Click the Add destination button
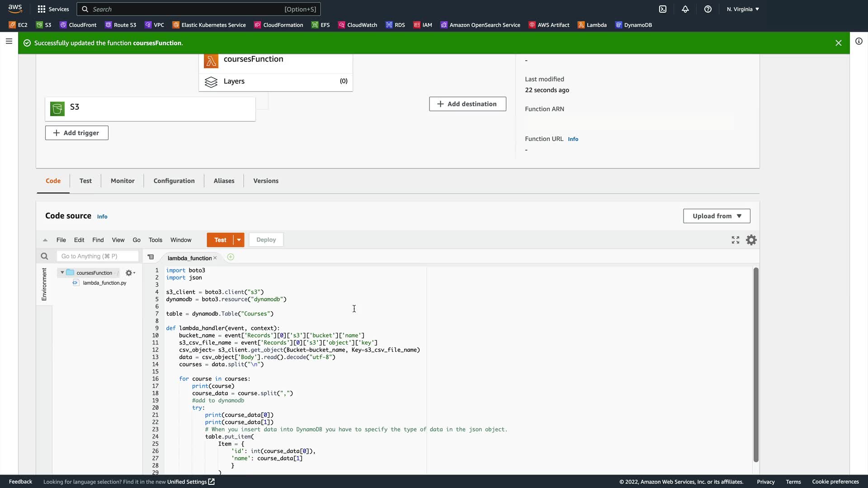This screenshot has width=868, height=488. tap(467, 104)
